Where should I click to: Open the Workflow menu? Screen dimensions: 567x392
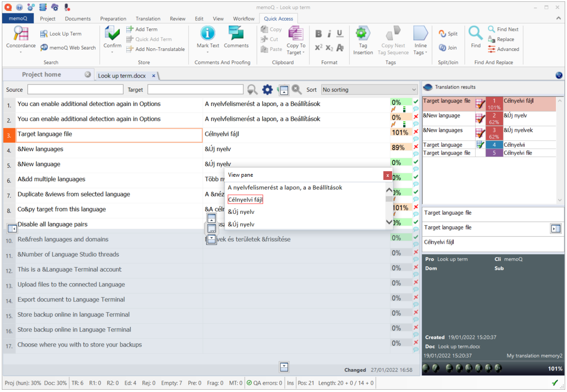244,18
